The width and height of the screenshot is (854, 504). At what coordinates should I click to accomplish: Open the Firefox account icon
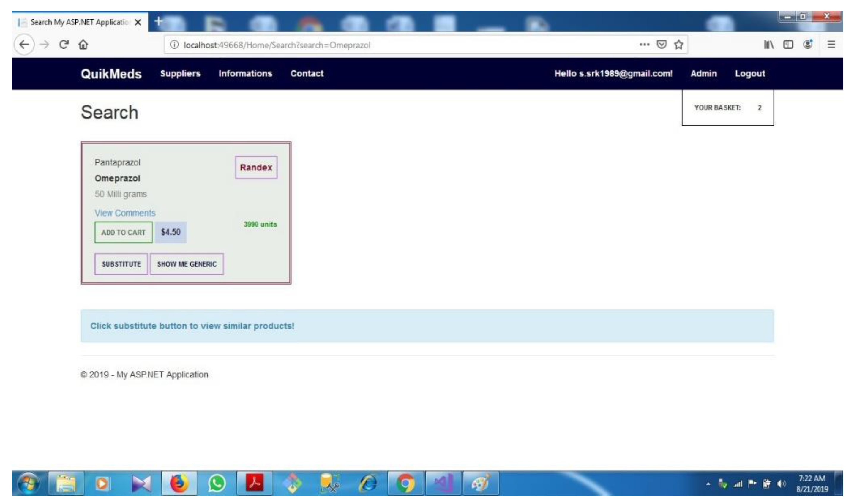coord(807,44)
